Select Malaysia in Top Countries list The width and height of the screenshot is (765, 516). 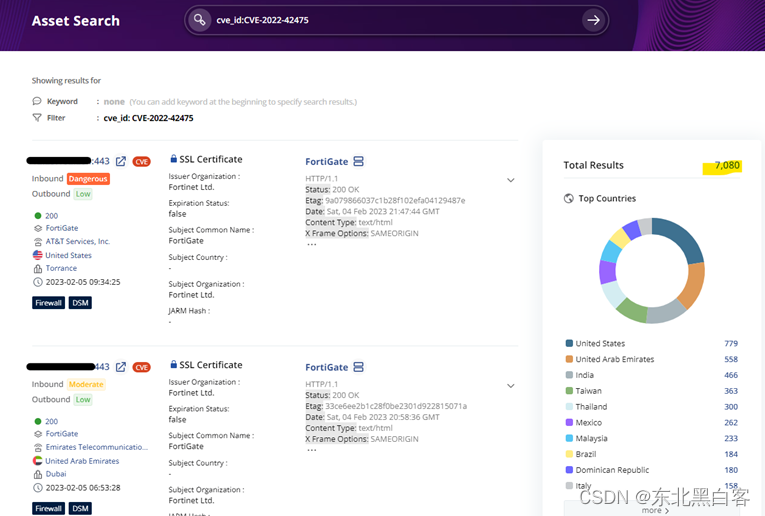pos(591,438)
